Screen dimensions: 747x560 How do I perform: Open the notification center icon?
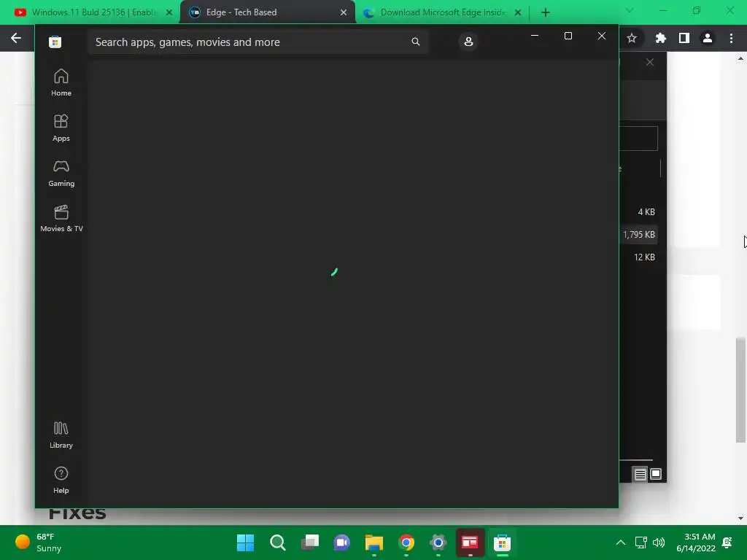coord(727,542)
